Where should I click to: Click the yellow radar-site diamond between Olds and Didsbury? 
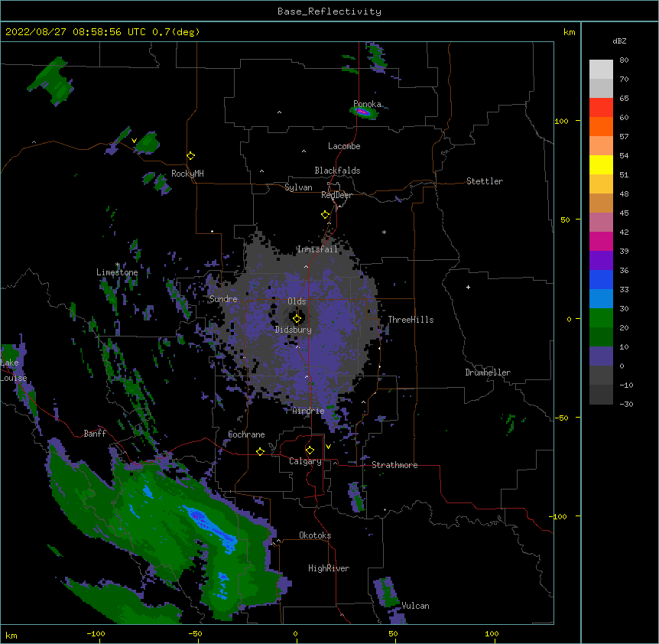point(297,319)
